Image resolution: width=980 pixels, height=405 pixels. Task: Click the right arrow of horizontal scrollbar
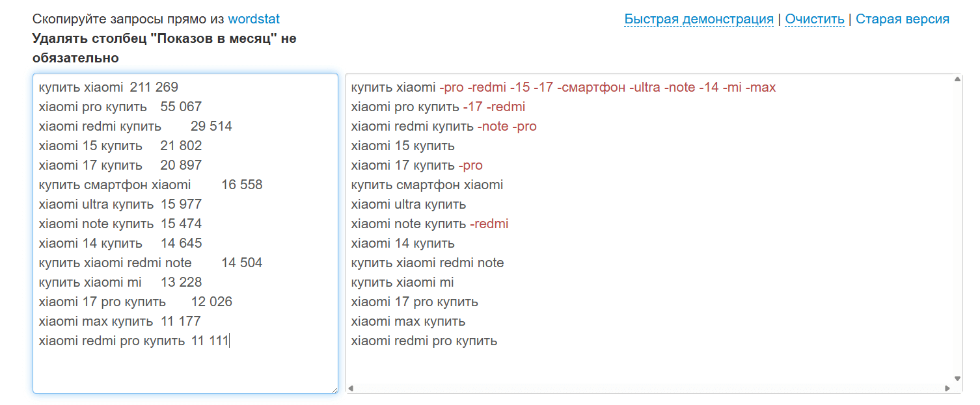tap(947, 389)
